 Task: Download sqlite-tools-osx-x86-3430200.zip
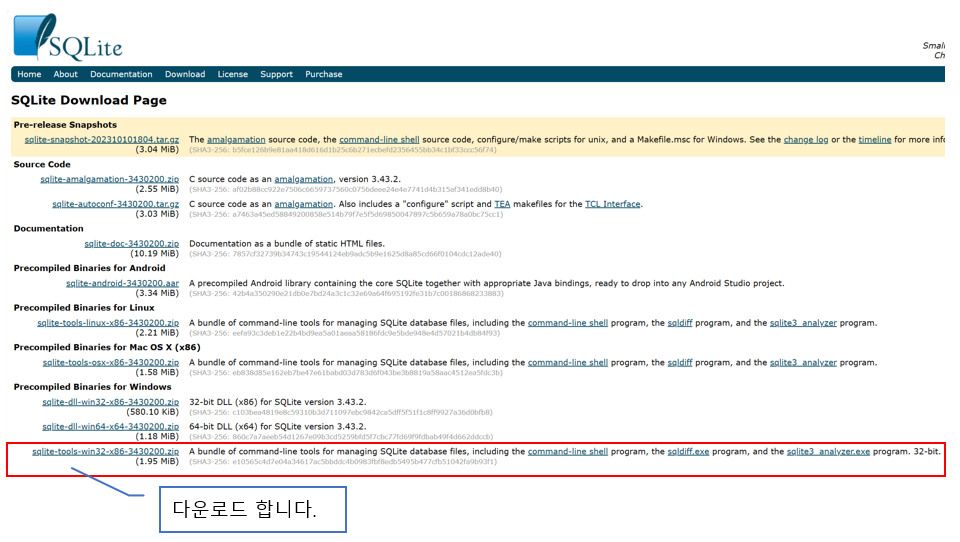click(x=111, y=363)
